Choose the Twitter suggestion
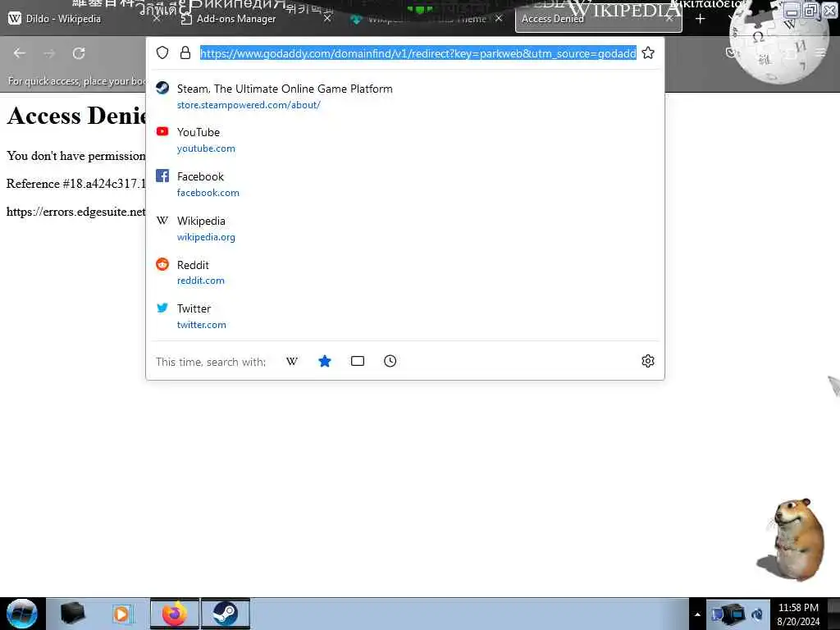This screenshot has width=840, height=630. [405, 316]
